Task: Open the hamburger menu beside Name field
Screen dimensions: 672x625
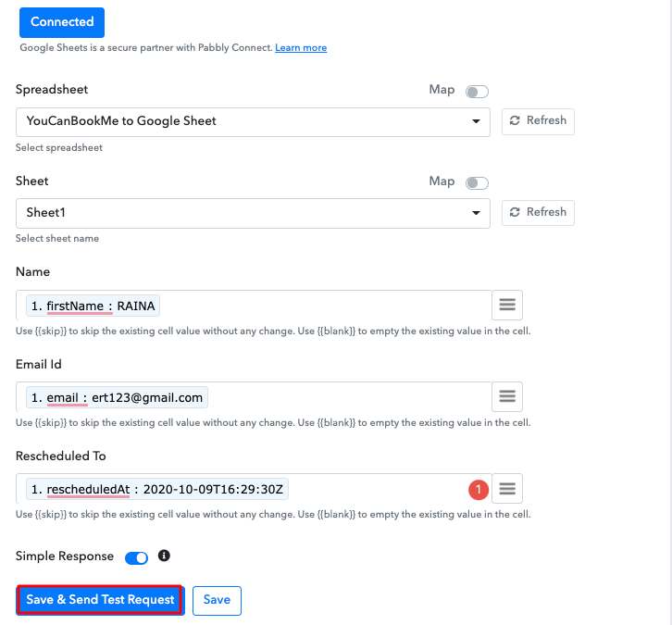Action: coord(507,305)
